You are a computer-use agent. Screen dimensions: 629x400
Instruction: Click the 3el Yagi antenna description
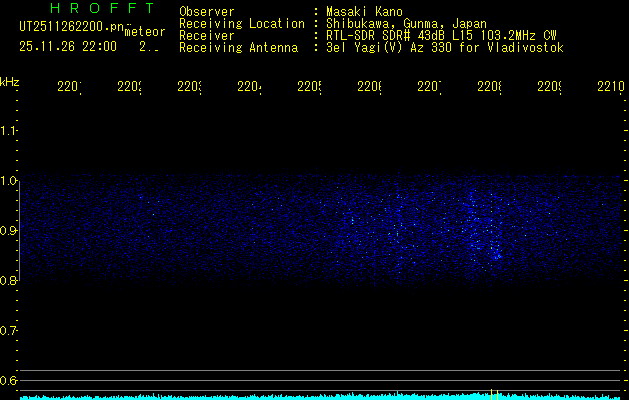[x=444, y=48]
